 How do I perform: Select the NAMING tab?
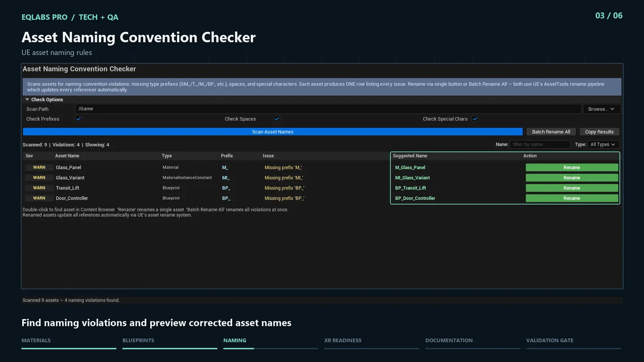point(235,341)
